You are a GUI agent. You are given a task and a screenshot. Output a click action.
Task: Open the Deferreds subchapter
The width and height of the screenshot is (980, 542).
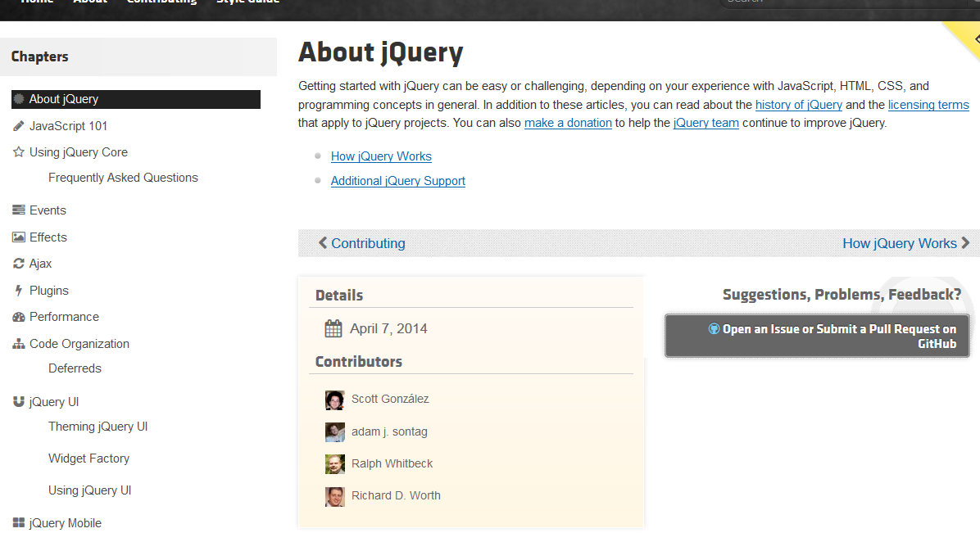pos(75,368)
